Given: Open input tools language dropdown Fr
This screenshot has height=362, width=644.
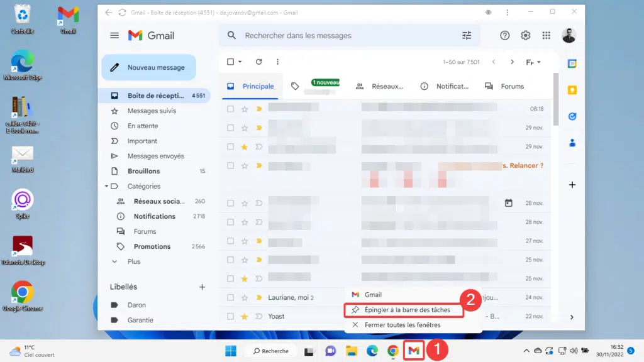Looking at the screenshot, I should [533, 62].
